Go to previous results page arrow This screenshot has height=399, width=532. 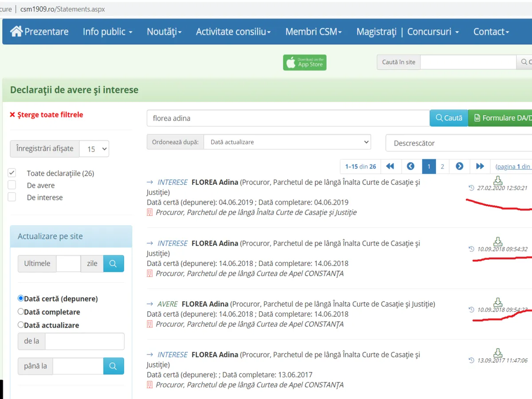[411, 166]
